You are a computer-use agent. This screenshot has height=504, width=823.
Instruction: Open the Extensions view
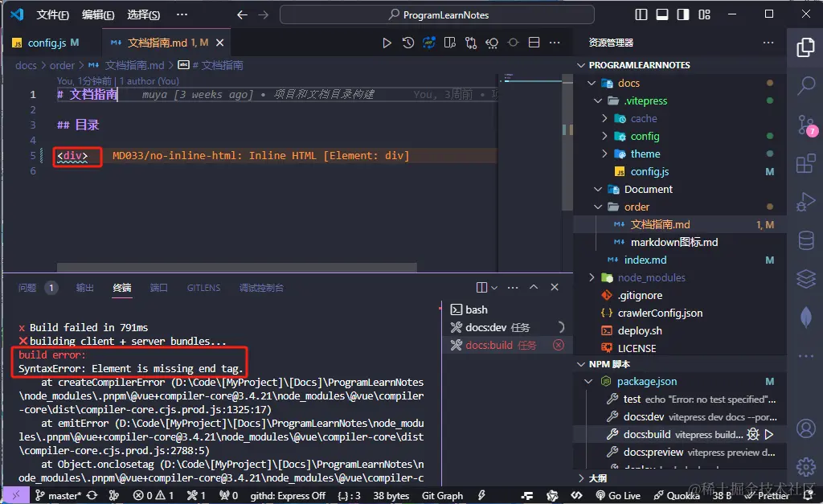click(805, 163)
